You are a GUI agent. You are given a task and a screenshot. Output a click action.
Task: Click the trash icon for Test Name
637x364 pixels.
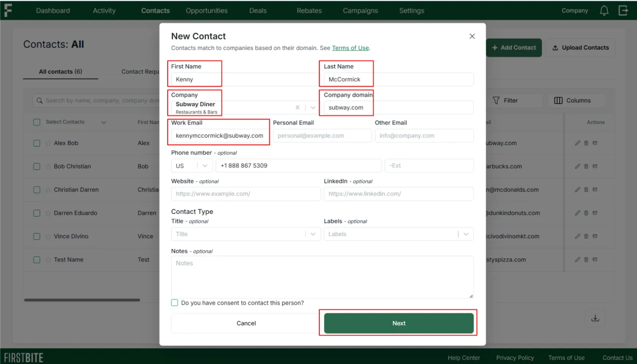586,260
